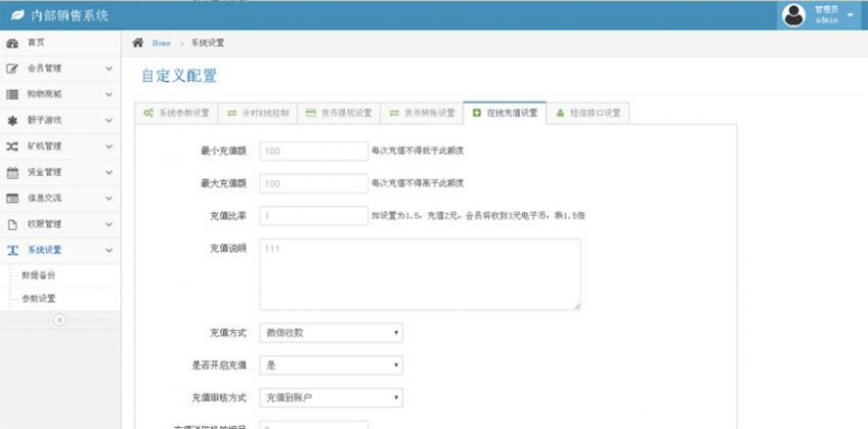Screen dimensions: 868x429
Task: Focus the 最大充值额 input field
Action: [x=314, y=183]
